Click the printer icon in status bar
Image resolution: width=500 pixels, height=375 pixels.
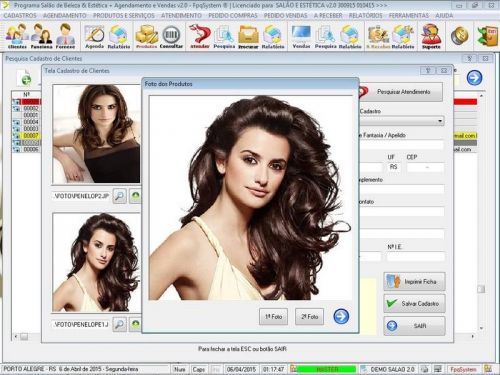pyautogui.click(x=424, y=369)
